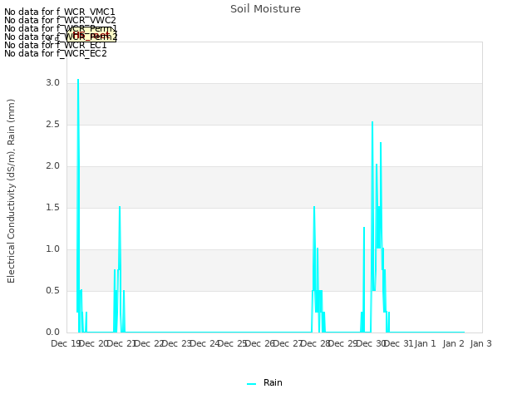Click the Jan 1 x-axis label

(426, 343)
